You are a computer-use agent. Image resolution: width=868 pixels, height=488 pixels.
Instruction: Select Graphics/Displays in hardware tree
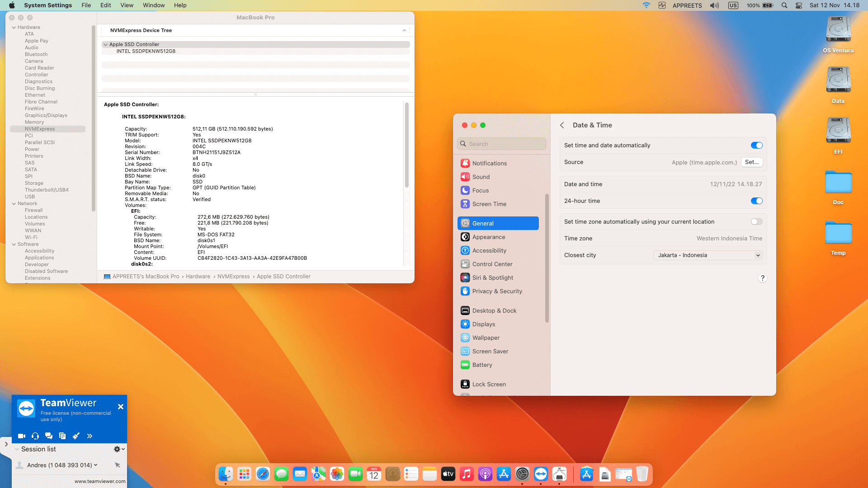point(46,115)
